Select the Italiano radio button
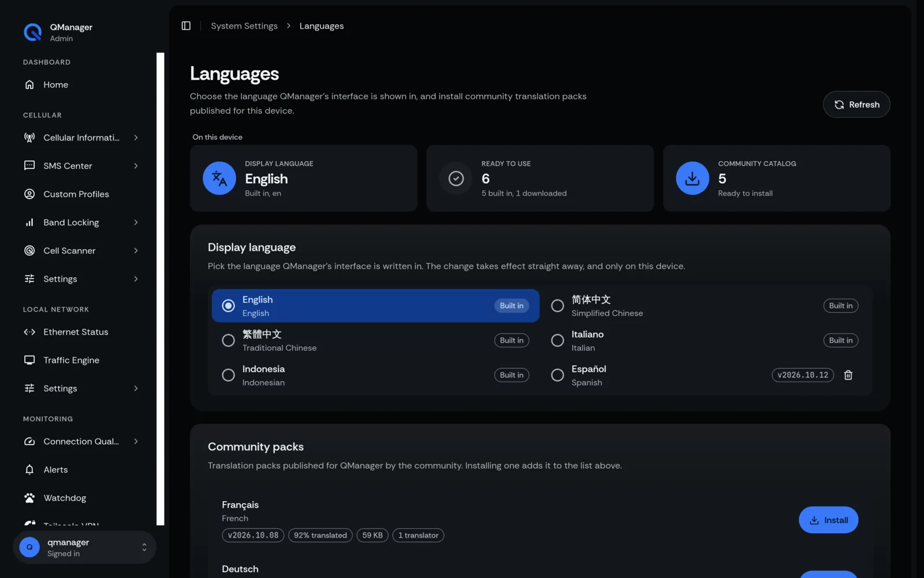This screenshot has height=578, width=924. tap(557, 340)
